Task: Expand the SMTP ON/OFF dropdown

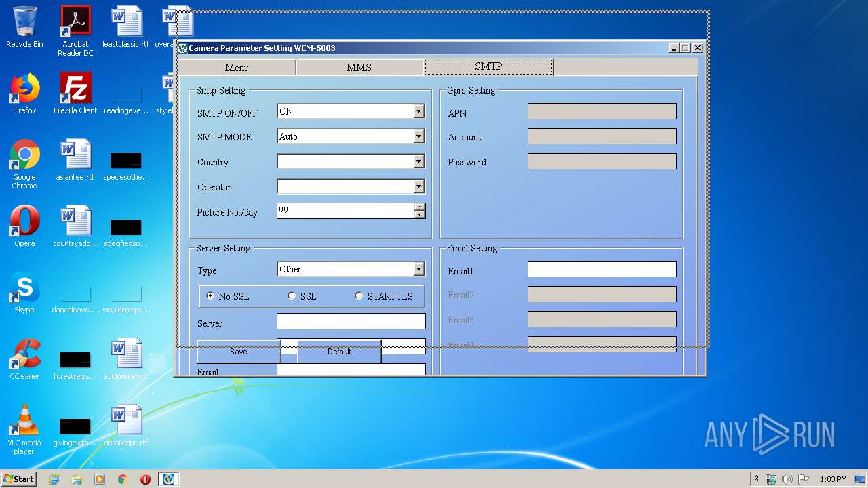Action: (418, 111)
